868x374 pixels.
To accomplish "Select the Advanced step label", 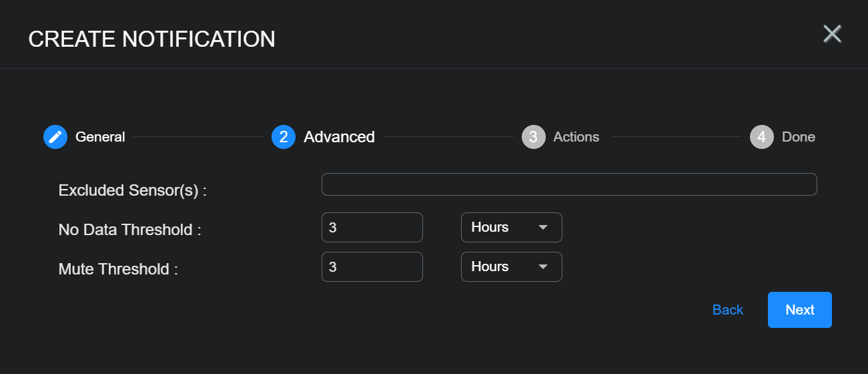I will [x=339, y=137].
